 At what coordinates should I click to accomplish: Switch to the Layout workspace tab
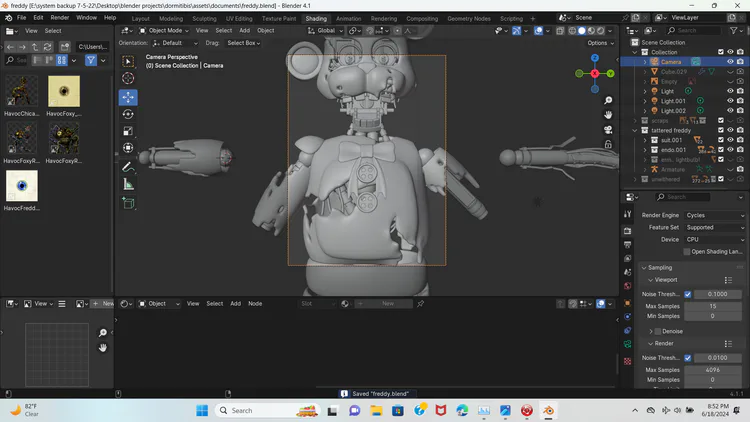pos(140,19)
